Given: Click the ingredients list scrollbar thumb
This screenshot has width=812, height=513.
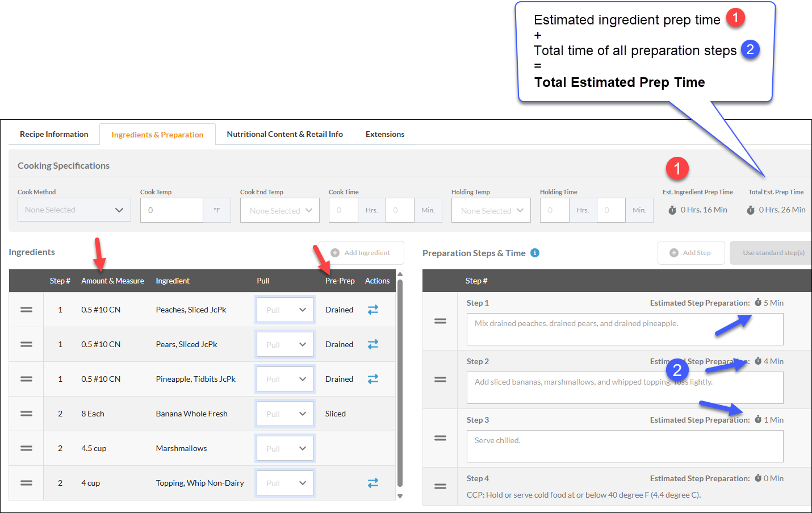Looking at the screenshot, I should (400, 383).
